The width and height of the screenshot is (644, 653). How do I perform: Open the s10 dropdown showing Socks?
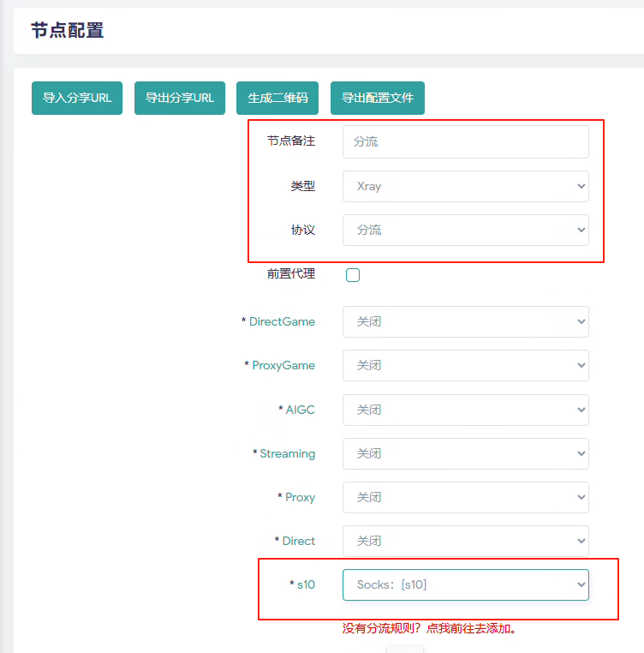coord(465,585)
